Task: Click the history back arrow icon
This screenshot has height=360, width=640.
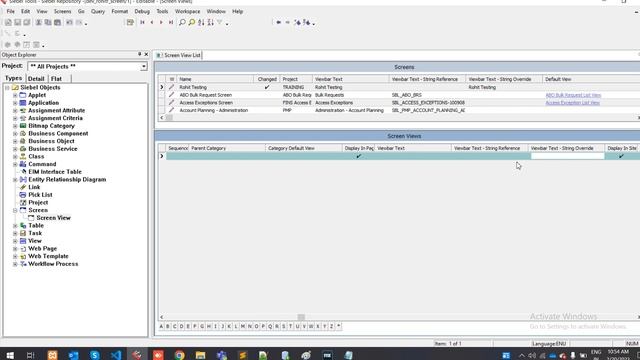Action: pyautogui.click(x=278, y=22)
